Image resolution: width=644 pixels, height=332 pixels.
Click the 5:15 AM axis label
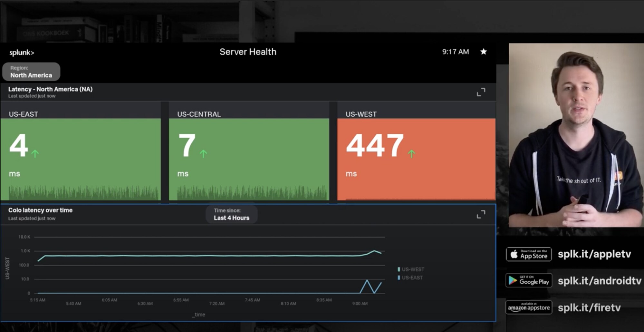[38, 300]
